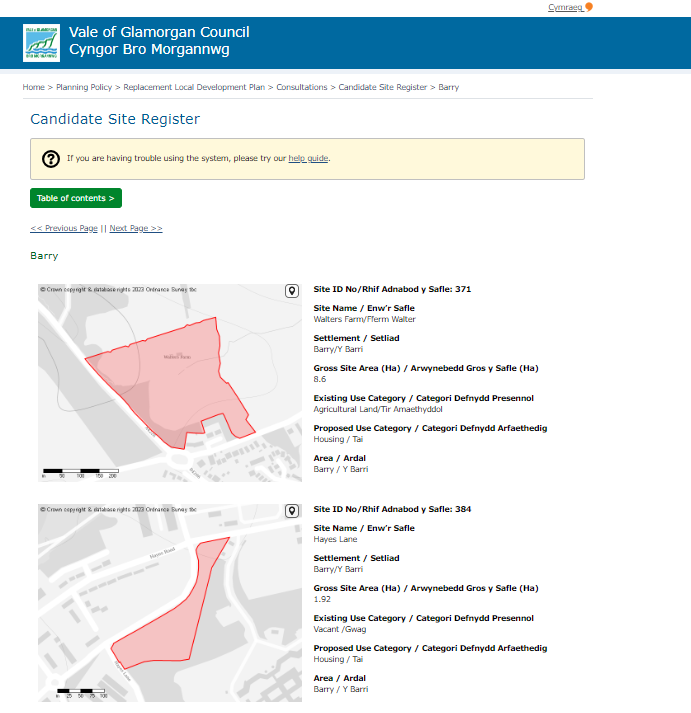The width and height of the screenshot is (691, 713).
Task: Select the Vacant /Gwag text
Action: [340, 629]
